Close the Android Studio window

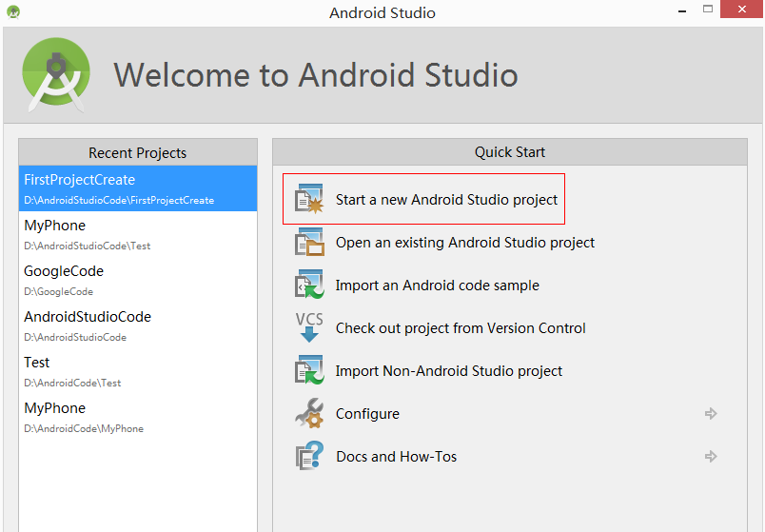pyautogui.click(x=741, y=10)
